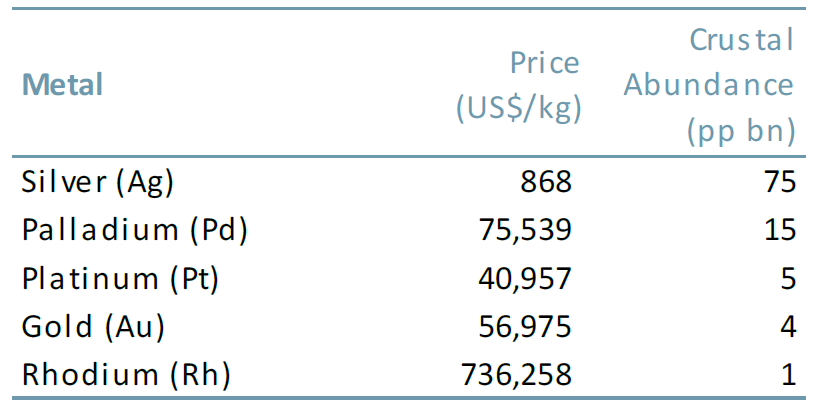Click the Palladium (Pd) row label
Screen dimensions: 817x409
pos(134,230)
